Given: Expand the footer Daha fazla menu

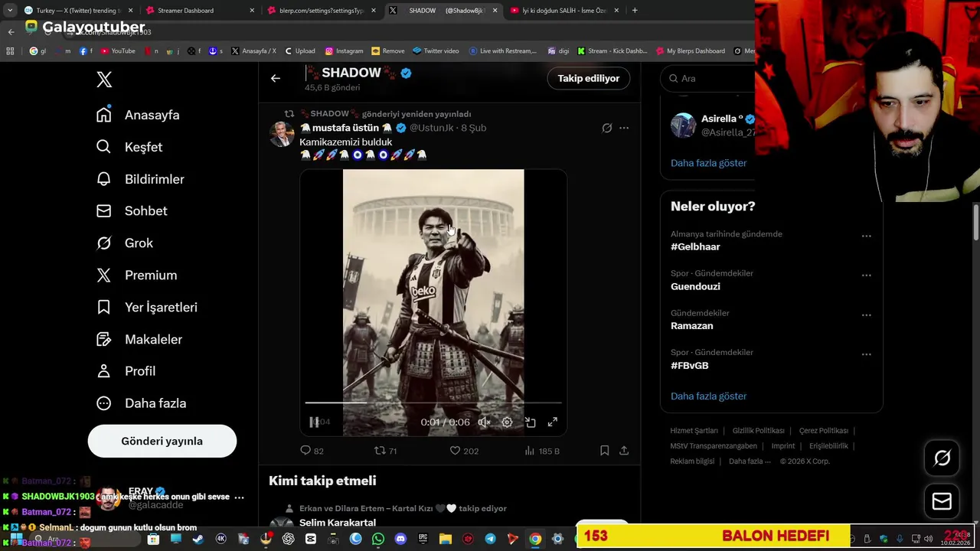Looking at the screenshot, I should [750, 461].
